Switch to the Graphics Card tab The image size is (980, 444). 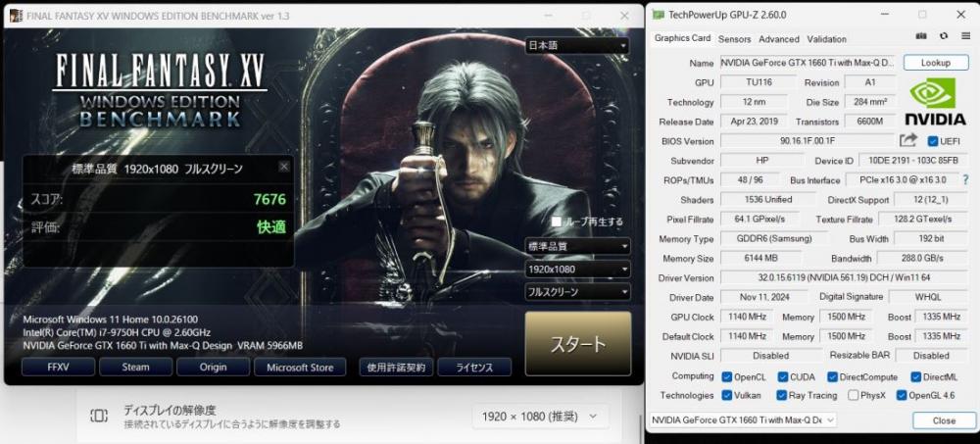pos(682,38)
